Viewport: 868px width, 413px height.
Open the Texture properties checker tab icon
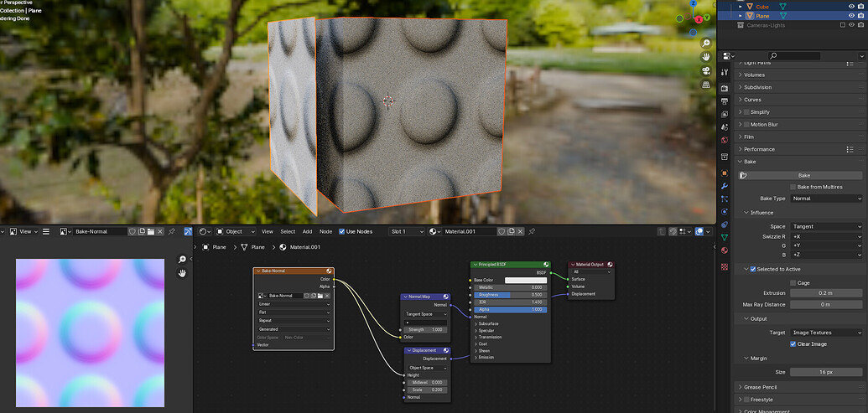pos(725,266)
